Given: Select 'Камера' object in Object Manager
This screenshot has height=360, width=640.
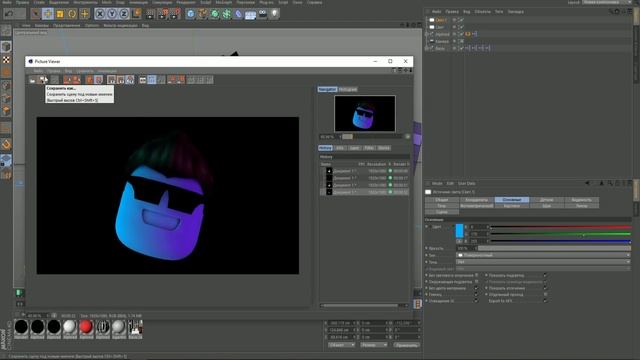Looking at the screenshot, I should pyautogui.click(x=442, y=41).
